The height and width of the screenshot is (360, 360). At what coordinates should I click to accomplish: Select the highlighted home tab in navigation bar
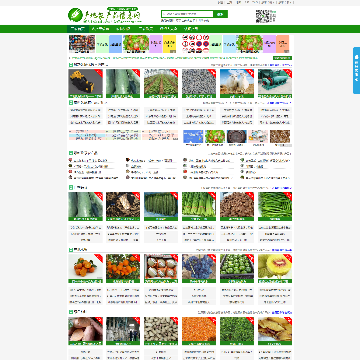point(78,29)
